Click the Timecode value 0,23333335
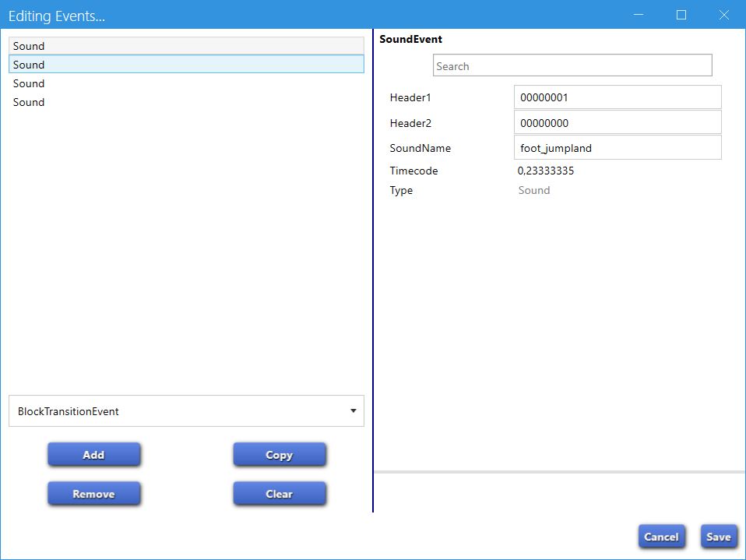Image resolution: width=746 pixels, height=560 pixels. (546, 171)
